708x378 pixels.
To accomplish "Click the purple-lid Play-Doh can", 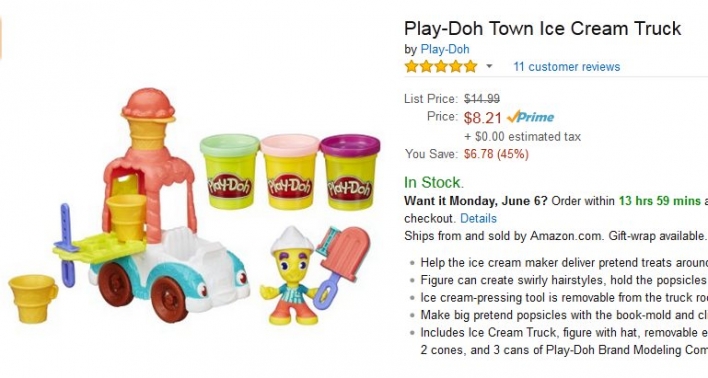I will click(x=350, y=172).
